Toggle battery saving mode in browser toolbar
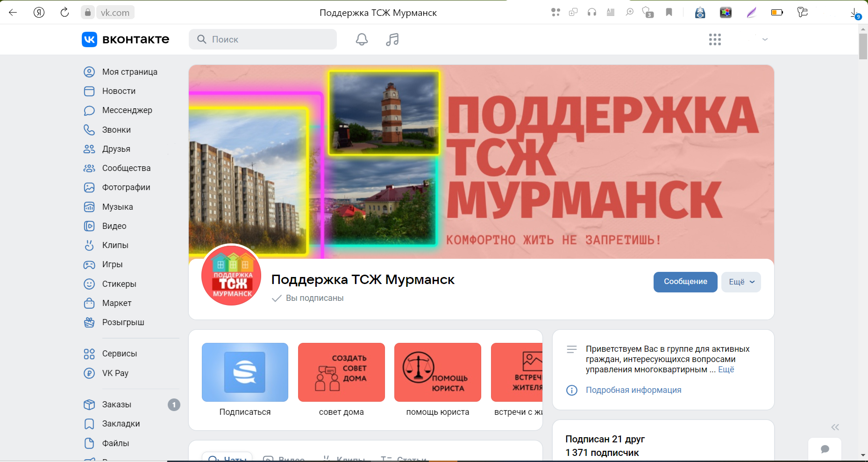 pos(777,13)
